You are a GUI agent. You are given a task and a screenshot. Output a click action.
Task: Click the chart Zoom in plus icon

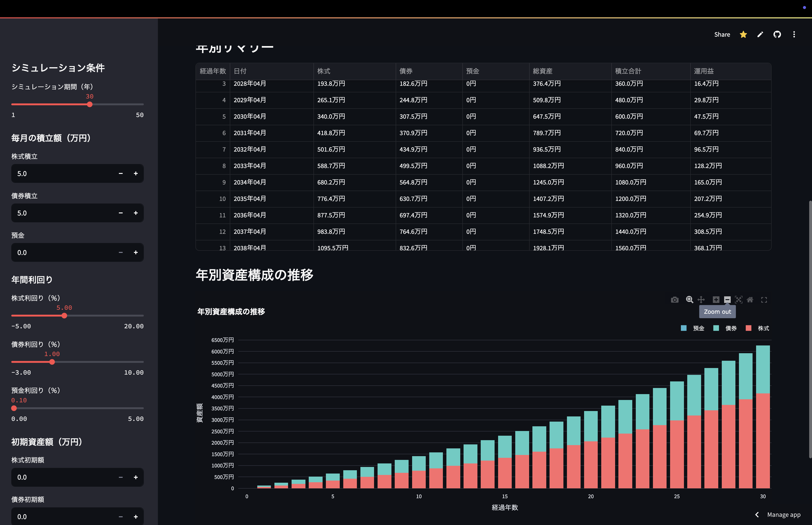click(x=716, y=300)
